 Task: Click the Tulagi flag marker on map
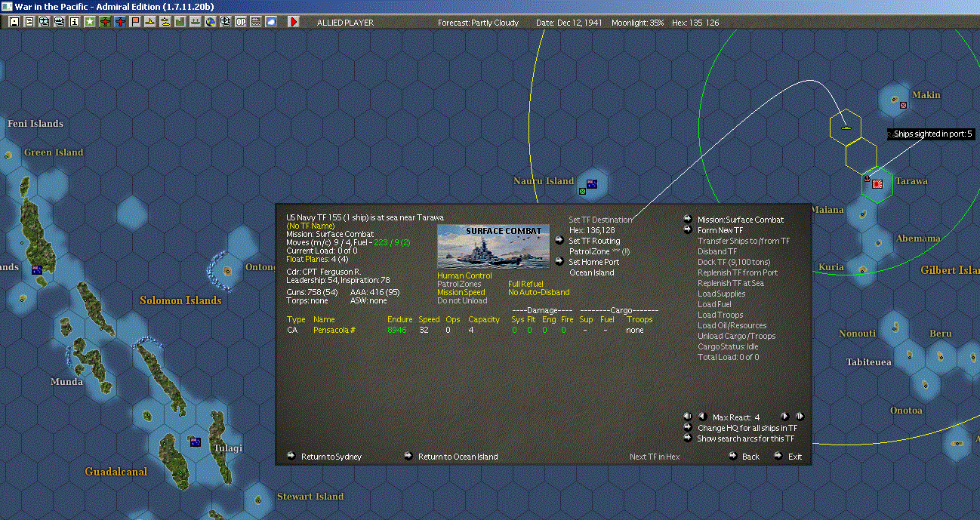pyautogui.click(x=196, y=442)
